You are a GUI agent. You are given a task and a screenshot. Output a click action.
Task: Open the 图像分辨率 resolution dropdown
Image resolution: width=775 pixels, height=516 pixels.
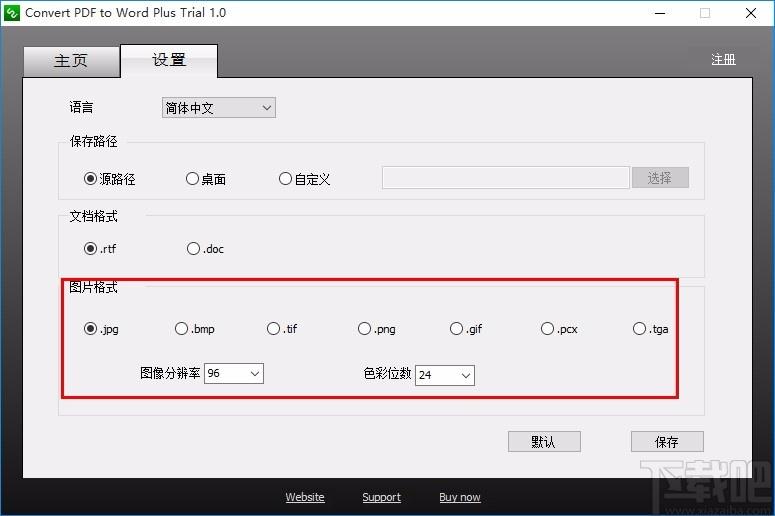click(234, 373)
